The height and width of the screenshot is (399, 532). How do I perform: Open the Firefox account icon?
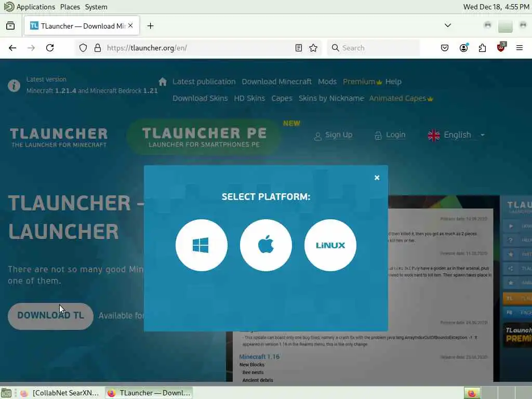pos(463,48)
